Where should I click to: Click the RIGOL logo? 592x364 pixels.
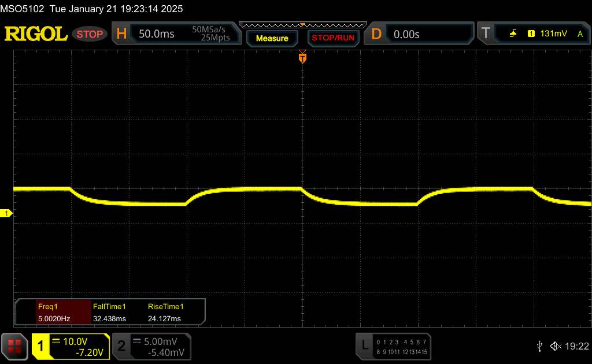(36, 34)
